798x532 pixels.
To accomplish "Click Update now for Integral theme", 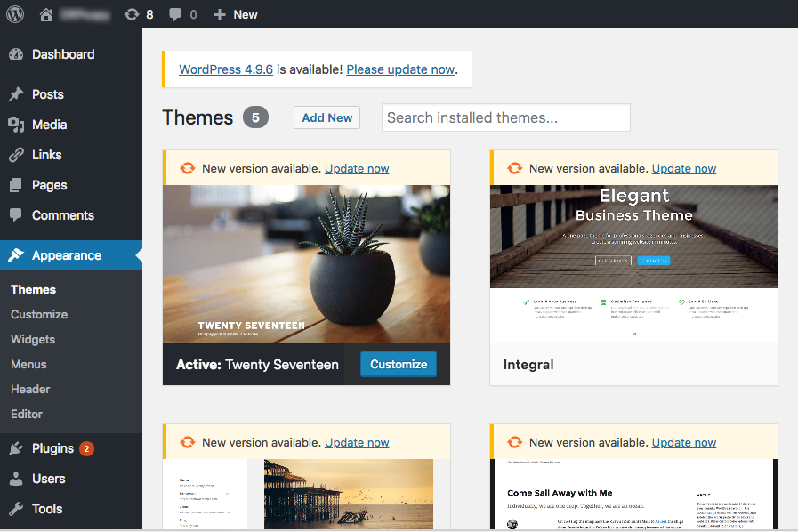I will pos(684,168).
